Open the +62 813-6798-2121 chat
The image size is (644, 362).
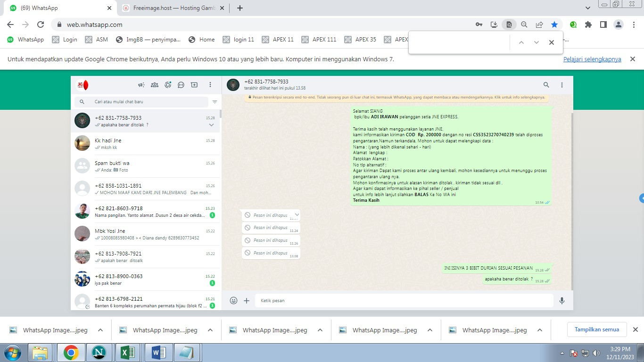tap(145, 301)
